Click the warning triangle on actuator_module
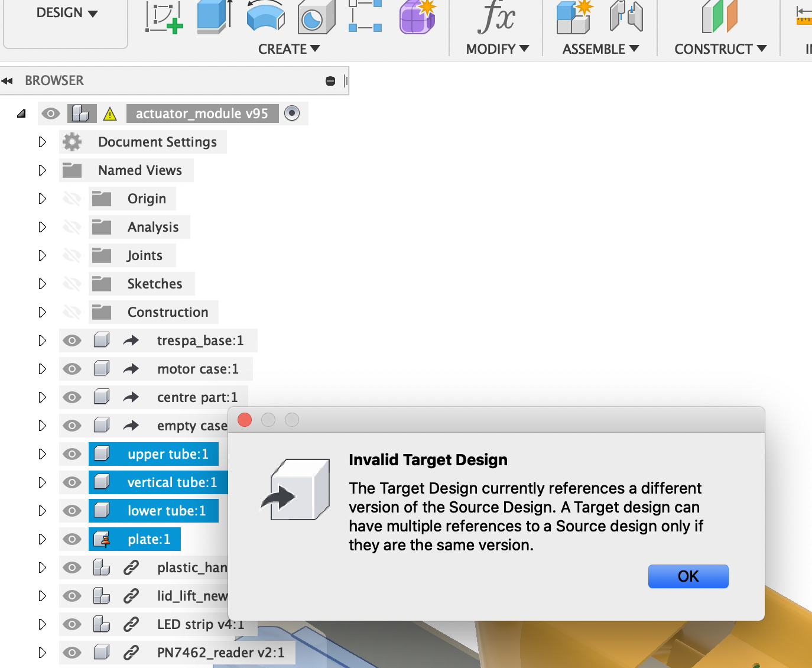Screen dimensions: 812x668 (110, 114)
